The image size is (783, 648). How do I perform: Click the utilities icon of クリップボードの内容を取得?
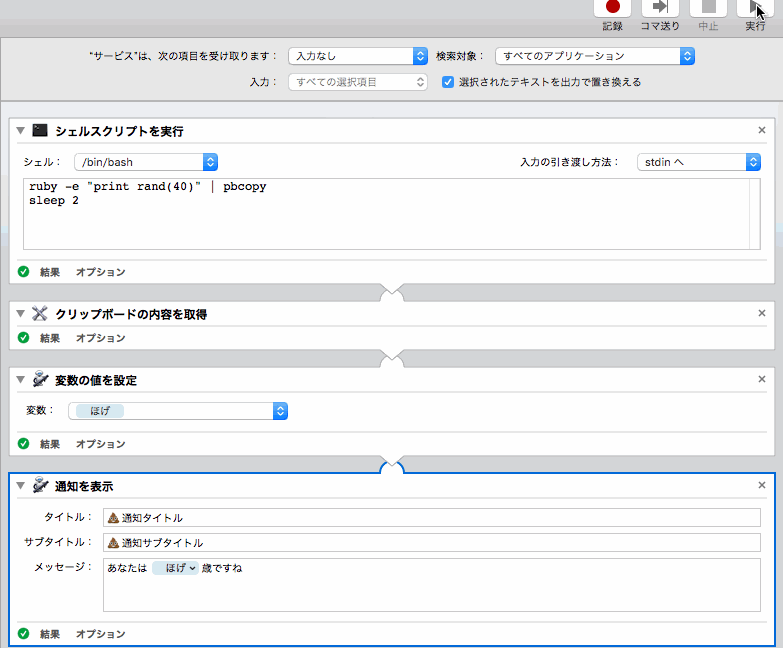(39, 314)
